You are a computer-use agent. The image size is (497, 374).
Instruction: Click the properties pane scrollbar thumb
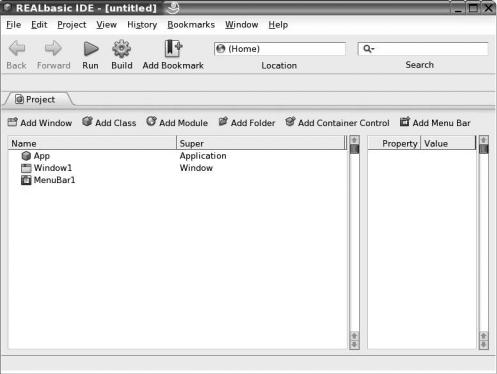[484, 149]
